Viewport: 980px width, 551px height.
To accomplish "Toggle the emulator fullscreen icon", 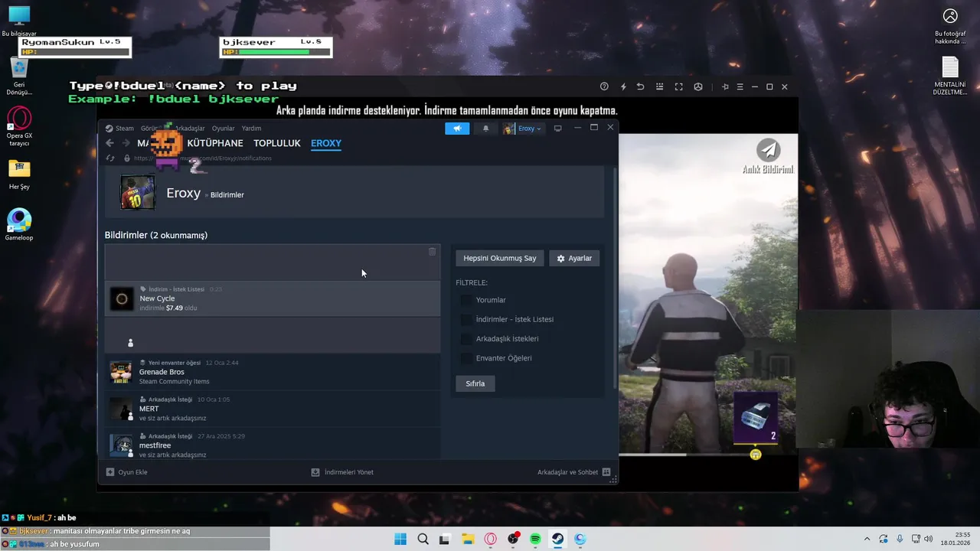I will (x=678, y=86).
